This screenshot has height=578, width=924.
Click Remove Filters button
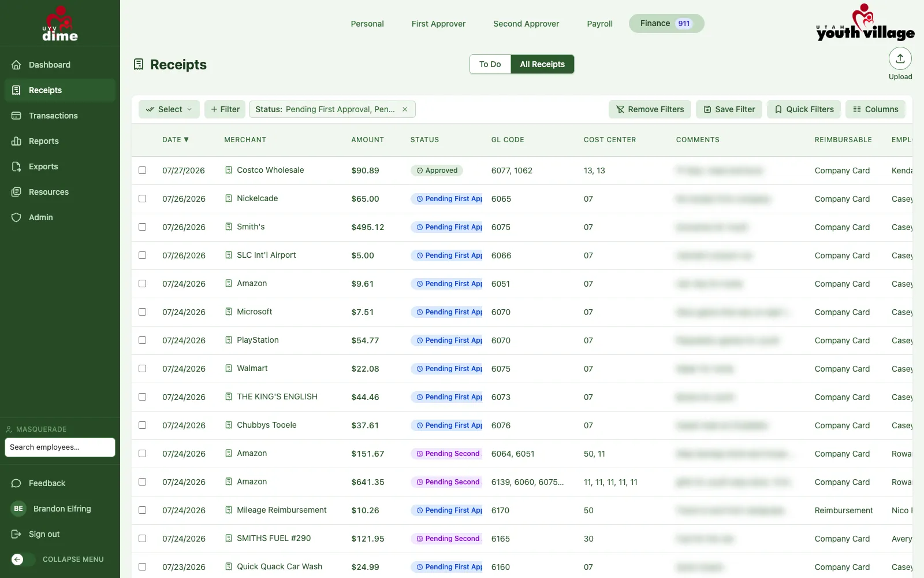[650, 109]
